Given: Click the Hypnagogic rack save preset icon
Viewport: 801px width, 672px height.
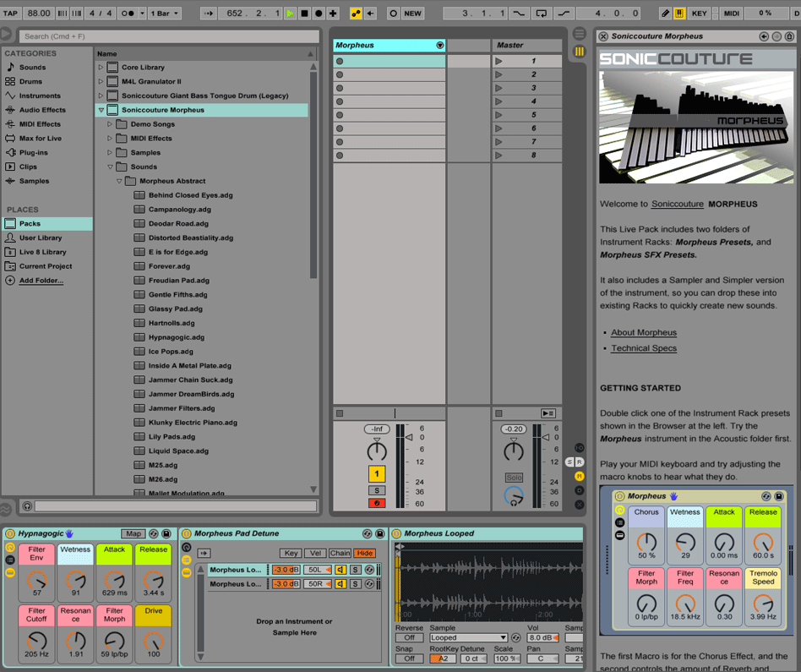Looking at the screenshot, I should (x=166, y=533).
